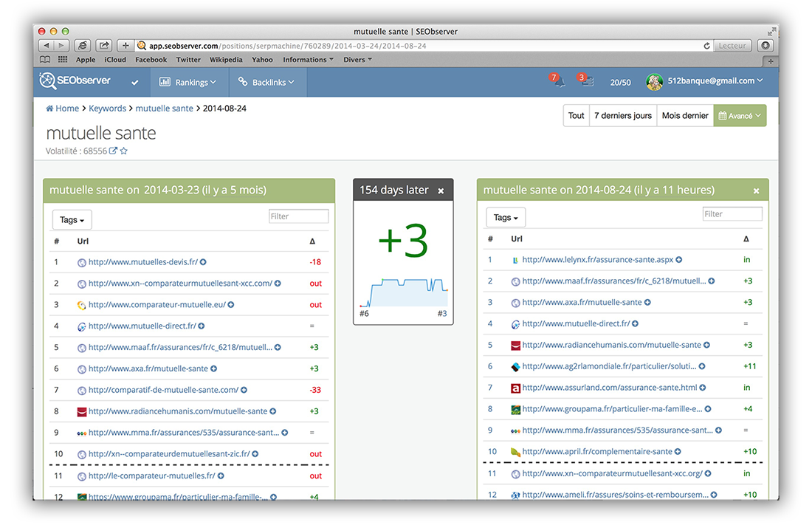The image size is (812, 525).
Task: Go to Home breadcrumb
Action: [63, 109]
